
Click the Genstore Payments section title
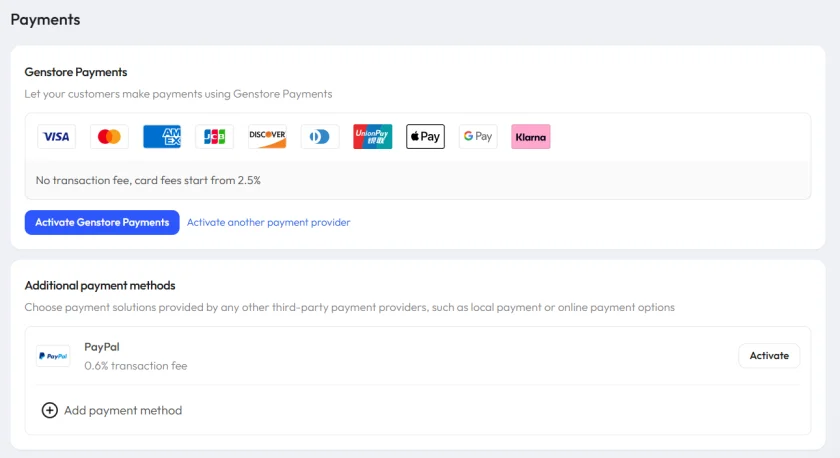tap(76, 72)
